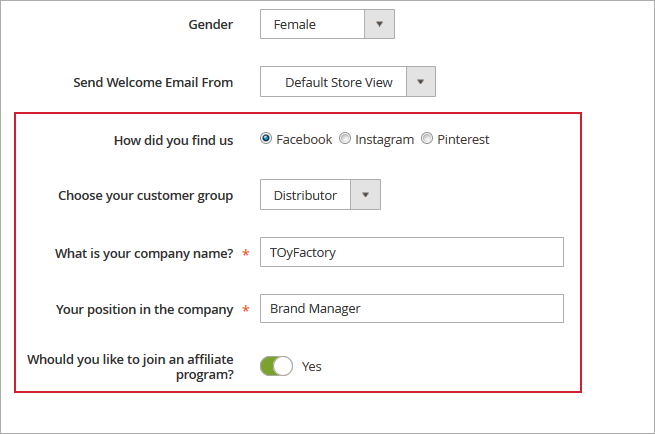
Task: Select the Instagram radio button
Action: click(x=345, y=139)
